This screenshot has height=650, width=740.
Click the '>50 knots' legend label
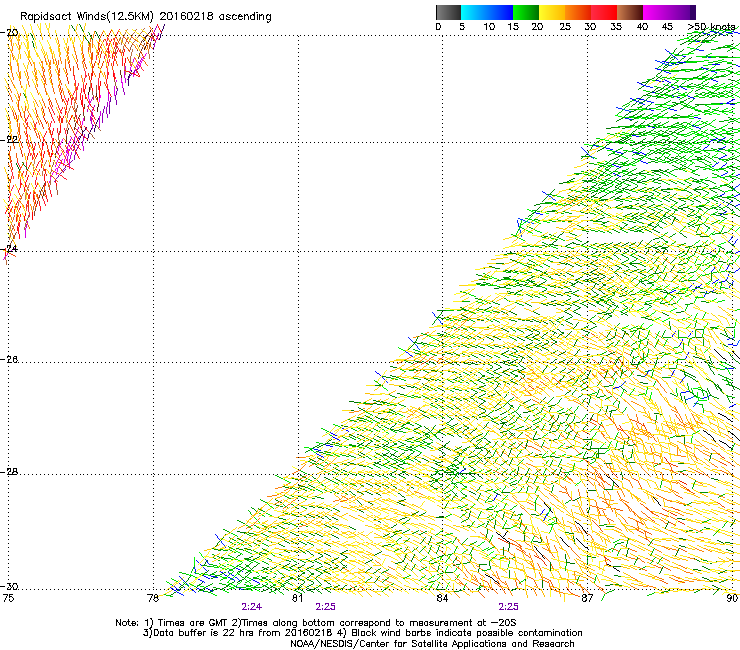click(711, 27)
